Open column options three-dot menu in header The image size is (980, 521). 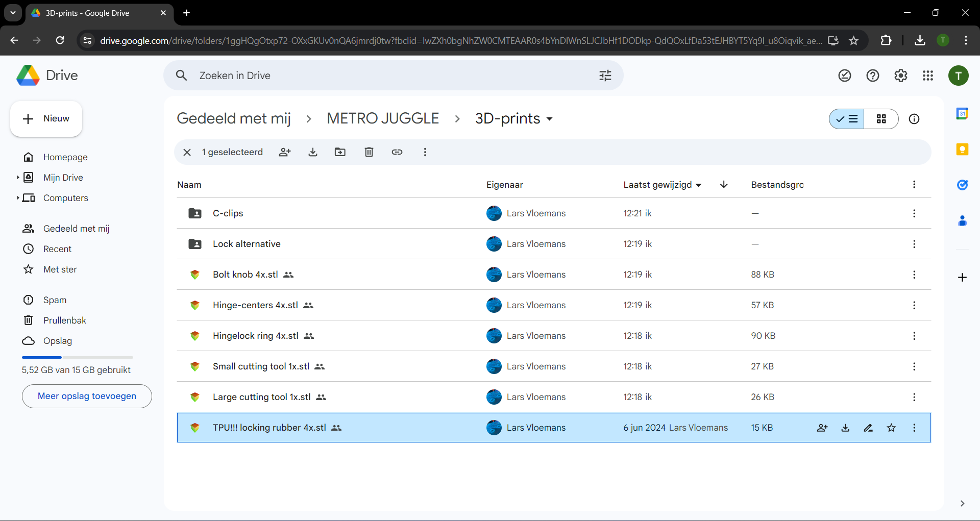(914, 184)
